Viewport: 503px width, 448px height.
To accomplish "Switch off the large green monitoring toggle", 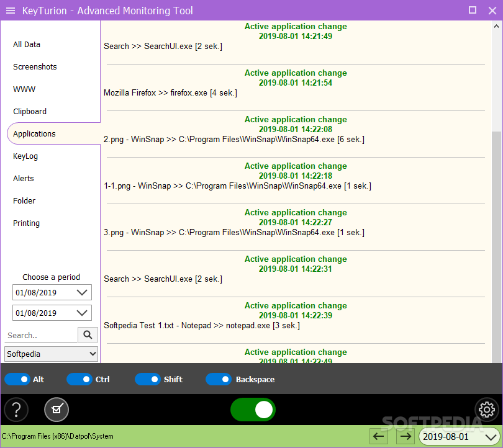I will coord(253,410).
